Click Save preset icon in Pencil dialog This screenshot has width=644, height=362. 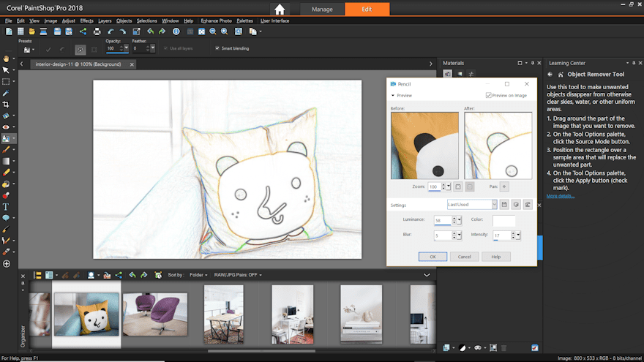(x=504, y=205)
